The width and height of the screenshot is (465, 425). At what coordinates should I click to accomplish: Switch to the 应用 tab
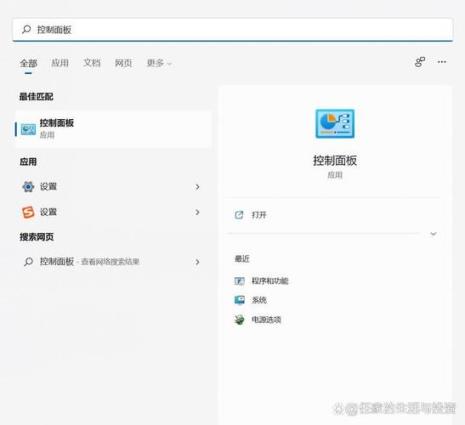point(60,63)
